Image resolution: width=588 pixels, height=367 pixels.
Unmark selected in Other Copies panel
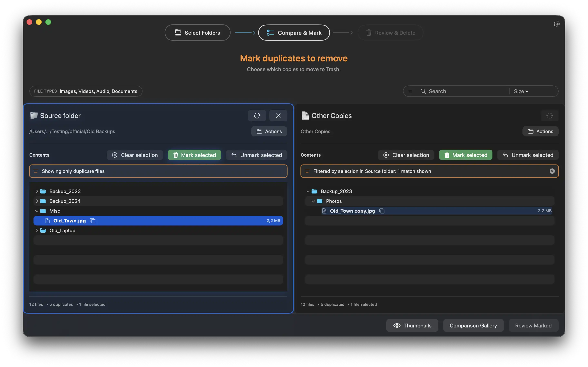point(528,155)
